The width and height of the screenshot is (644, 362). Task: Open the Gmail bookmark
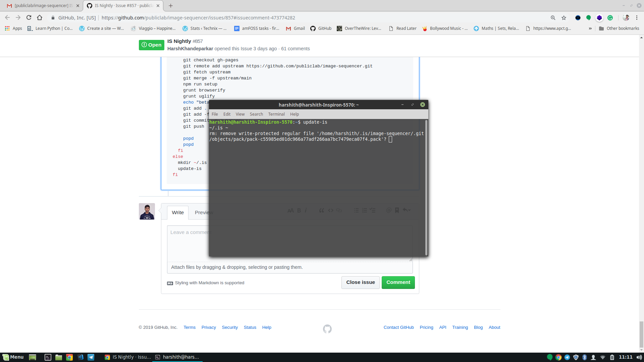296,28
